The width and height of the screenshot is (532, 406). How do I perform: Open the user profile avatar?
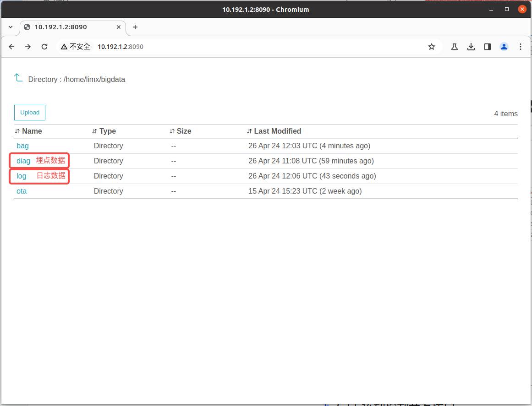click(504, 47)
